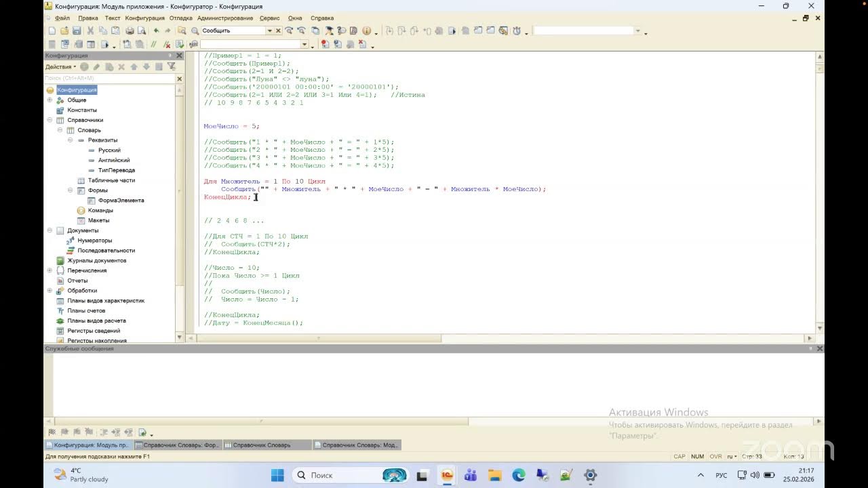Click the Cut scissors icon

[91, 30]
